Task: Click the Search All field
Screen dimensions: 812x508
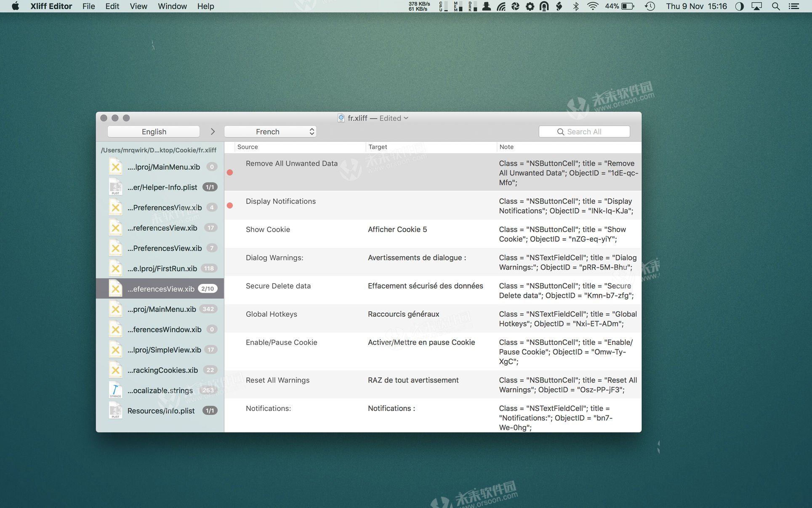Action: [x=584, y=132]
